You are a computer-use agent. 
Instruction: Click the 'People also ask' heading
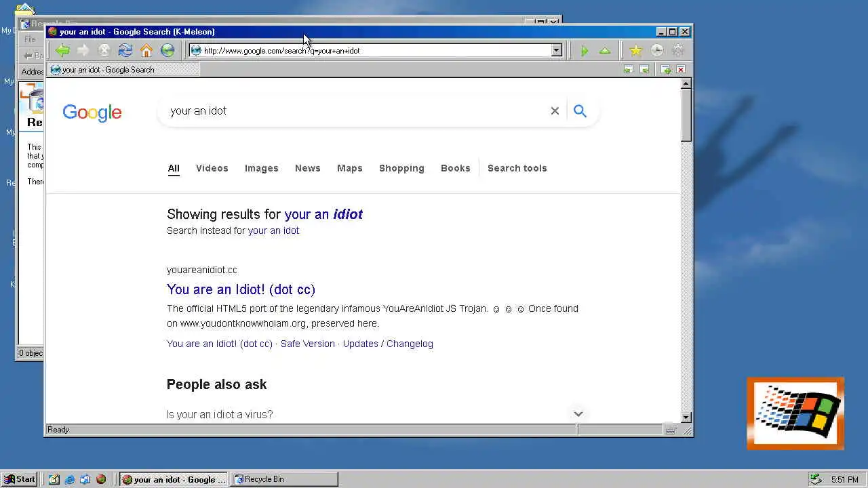click(217, 384)
